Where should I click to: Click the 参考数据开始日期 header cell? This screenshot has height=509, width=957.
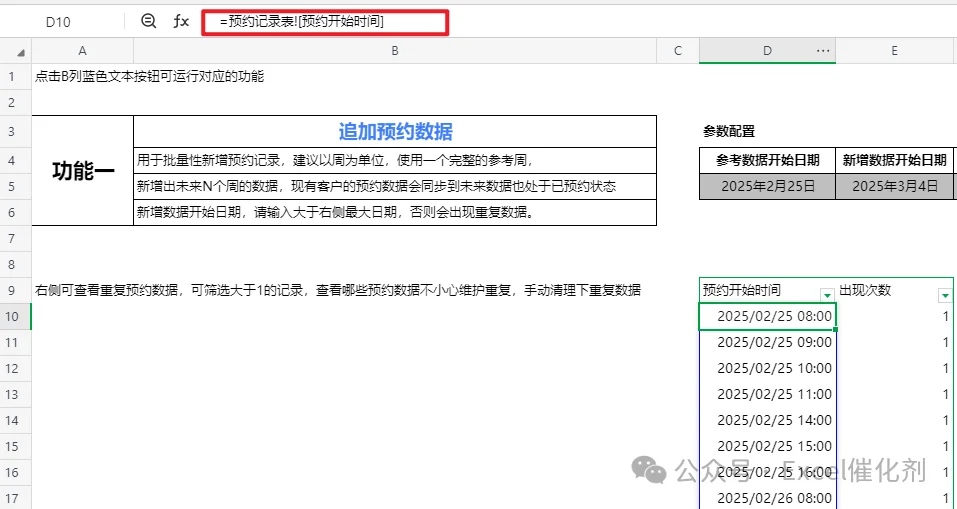coord(767,160)
